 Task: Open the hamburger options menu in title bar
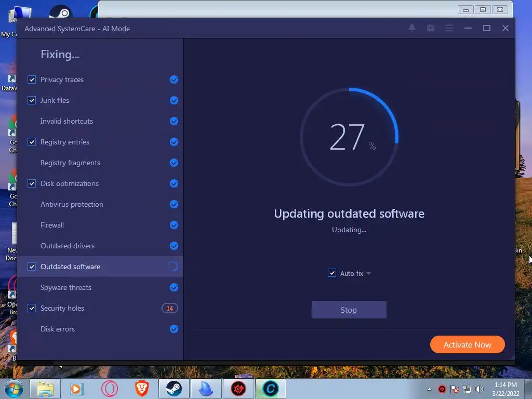pyautogui.click(x=449, y=28)
